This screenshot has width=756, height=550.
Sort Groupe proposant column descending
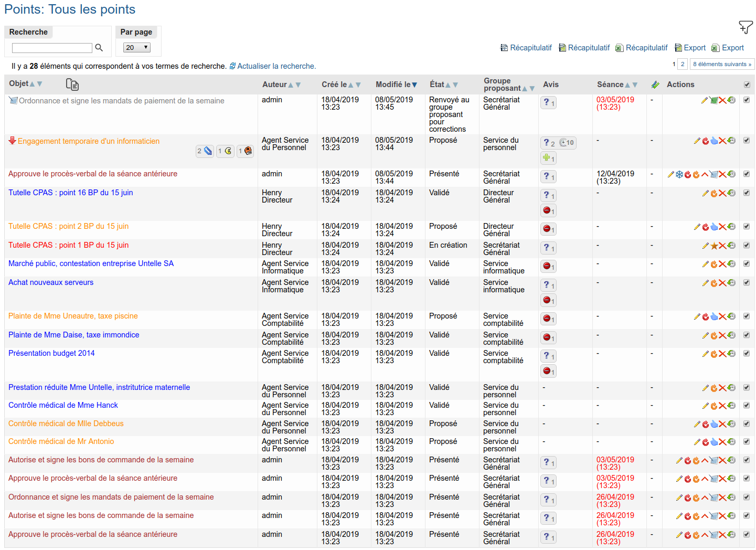click(532, 89)
